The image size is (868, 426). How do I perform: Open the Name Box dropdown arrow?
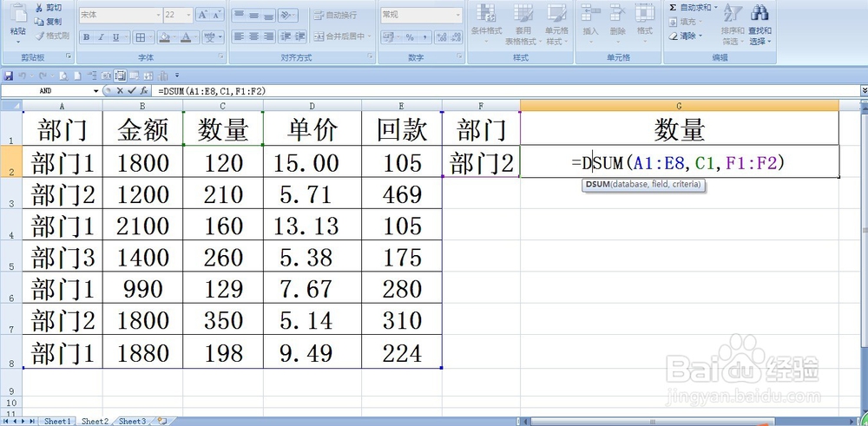pos(96,91)
